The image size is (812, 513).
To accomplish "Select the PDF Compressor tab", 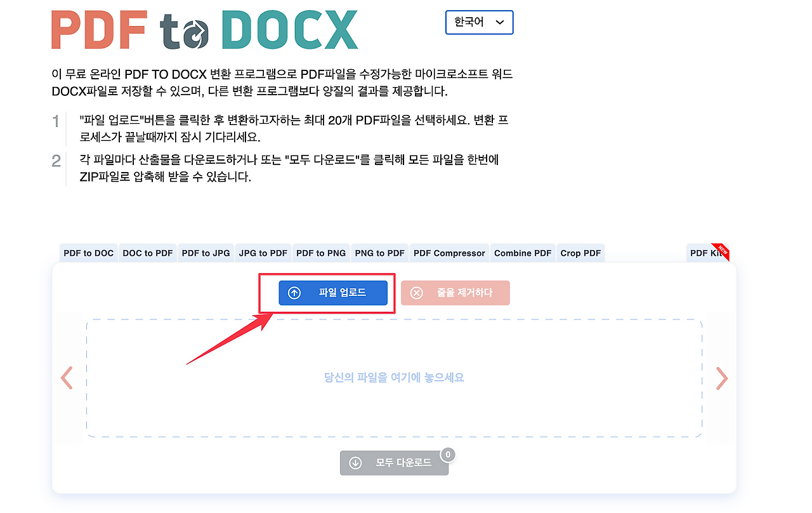I will [449, 253].
